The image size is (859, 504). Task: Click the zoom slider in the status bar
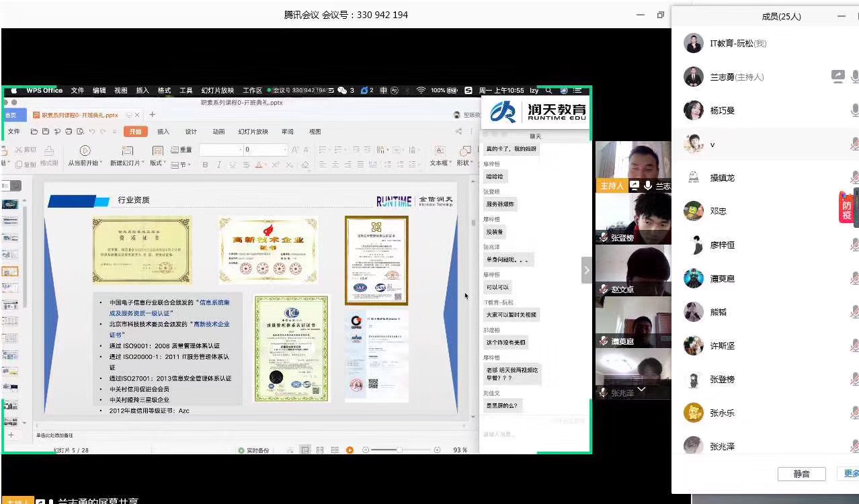(x=399, y=450)
